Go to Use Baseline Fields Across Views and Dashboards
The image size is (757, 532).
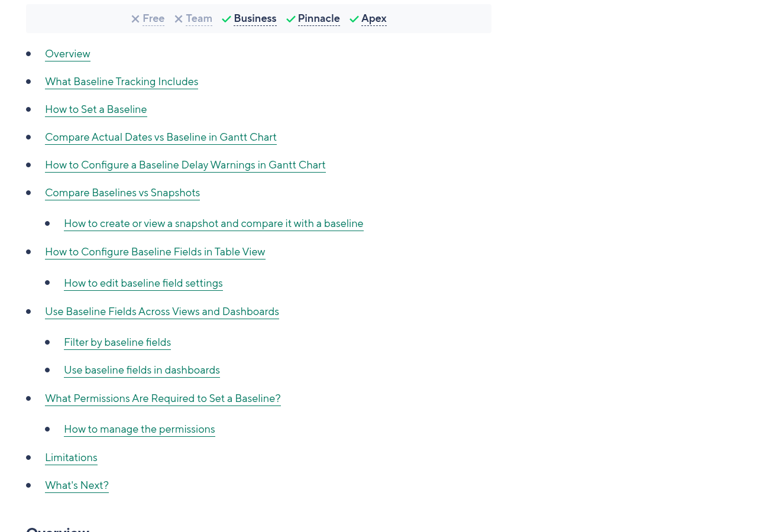point(162,312)
